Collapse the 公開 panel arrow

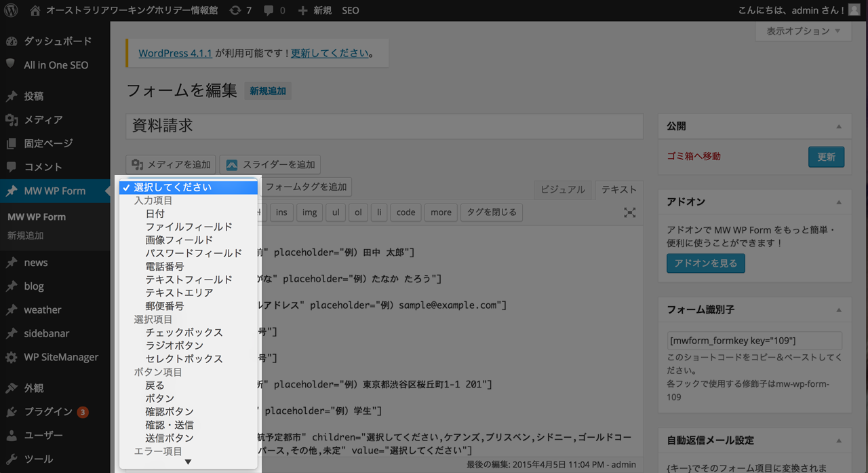839,126
